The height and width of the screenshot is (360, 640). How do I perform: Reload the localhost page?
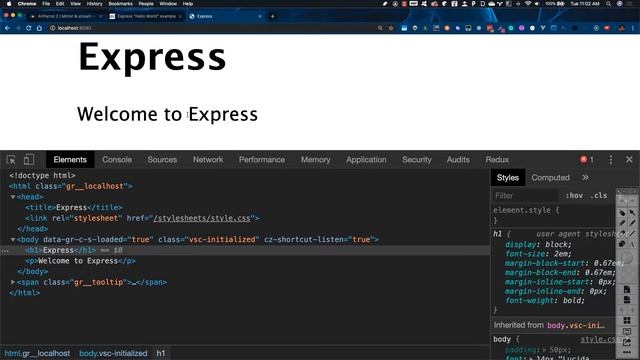pyautogui.click(x=28, y=28)
